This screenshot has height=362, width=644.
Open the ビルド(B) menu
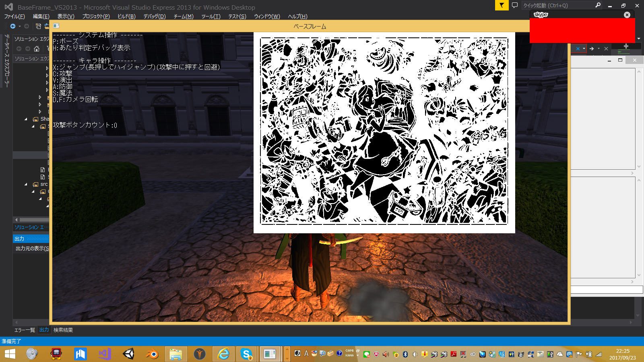126,16
